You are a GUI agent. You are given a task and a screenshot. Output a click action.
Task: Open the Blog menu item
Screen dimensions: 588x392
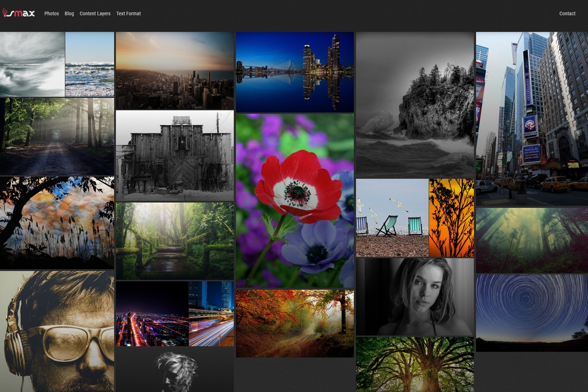(x=69, y=14)
